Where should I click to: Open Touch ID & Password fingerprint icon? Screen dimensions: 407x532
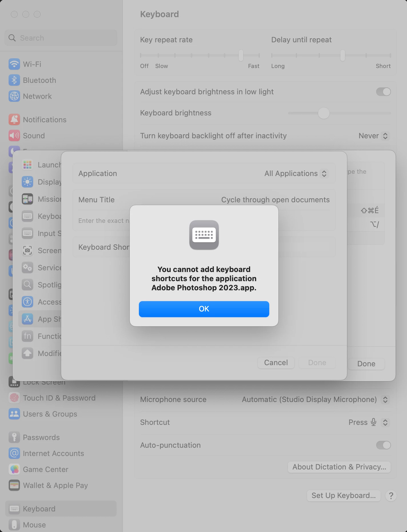(14, 398)
